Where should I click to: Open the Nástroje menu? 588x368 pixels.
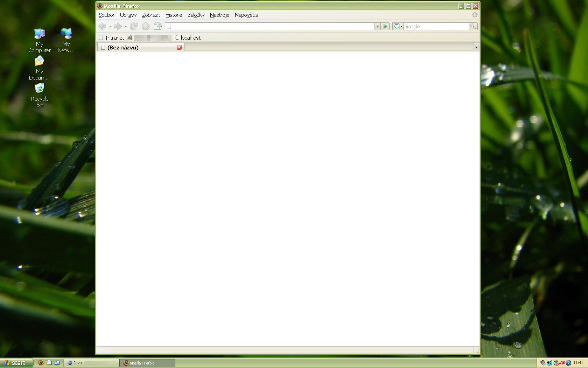click(x=219, y=15)
